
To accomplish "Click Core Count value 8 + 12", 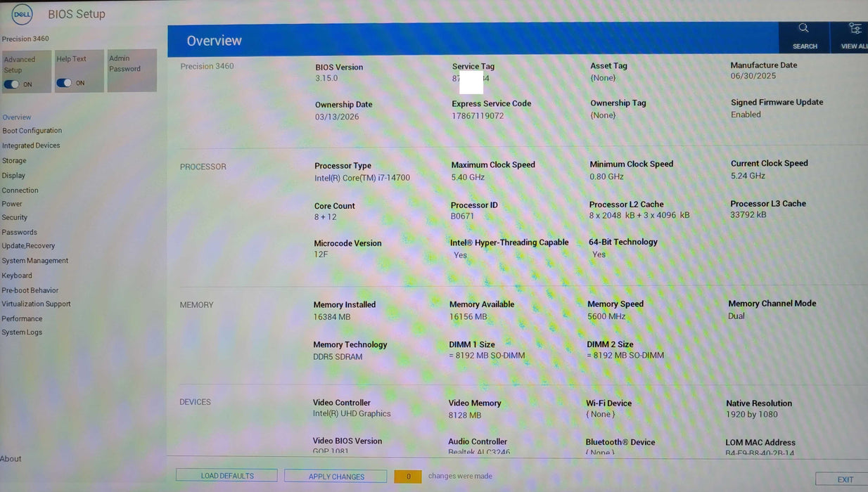I will 326,217.
